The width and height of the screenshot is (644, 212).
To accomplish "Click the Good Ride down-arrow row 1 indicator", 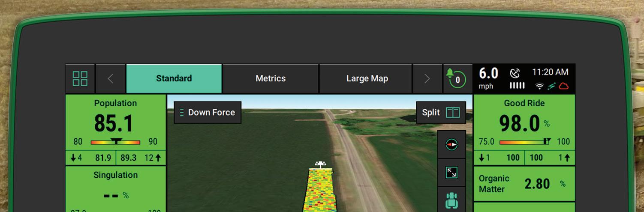I will [484, 158].
